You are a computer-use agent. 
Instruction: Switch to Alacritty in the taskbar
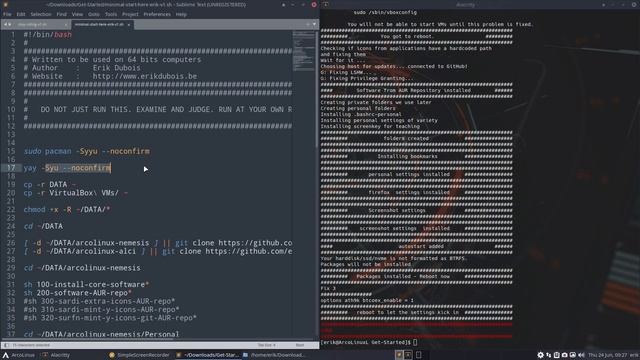point(56,355)
